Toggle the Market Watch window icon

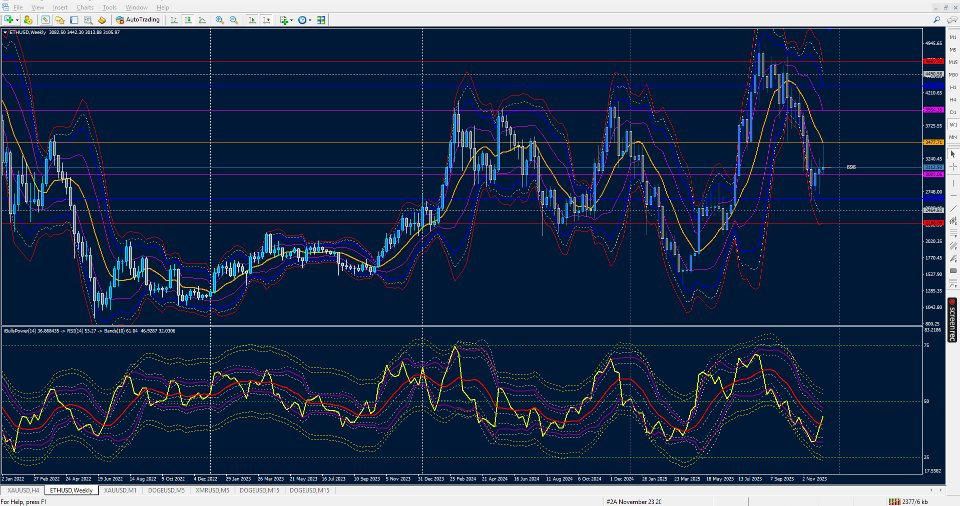pyautogui.click(x=45, y=20)
